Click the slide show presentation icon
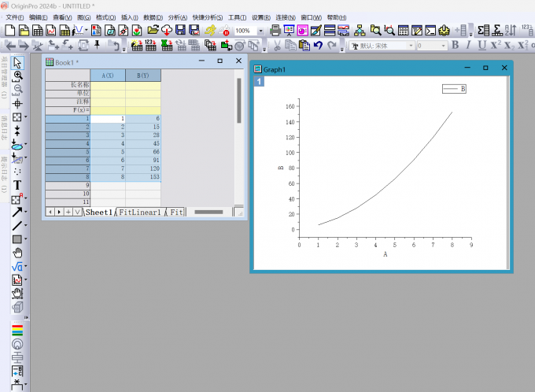Image resolution: width=535 pixels, height=392 pixels. 289,31
